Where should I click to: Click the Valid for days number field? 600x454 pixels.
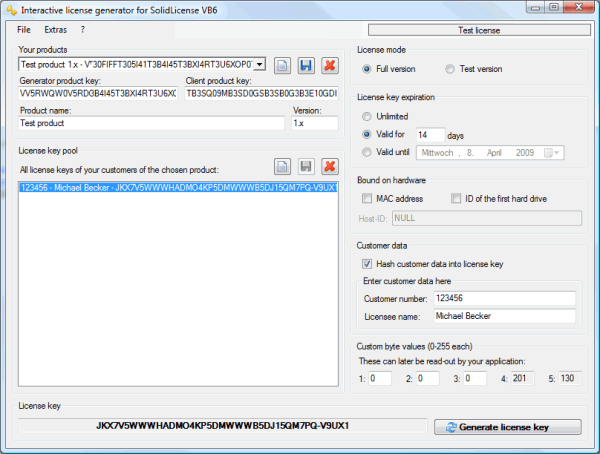[x=430, y=135]
